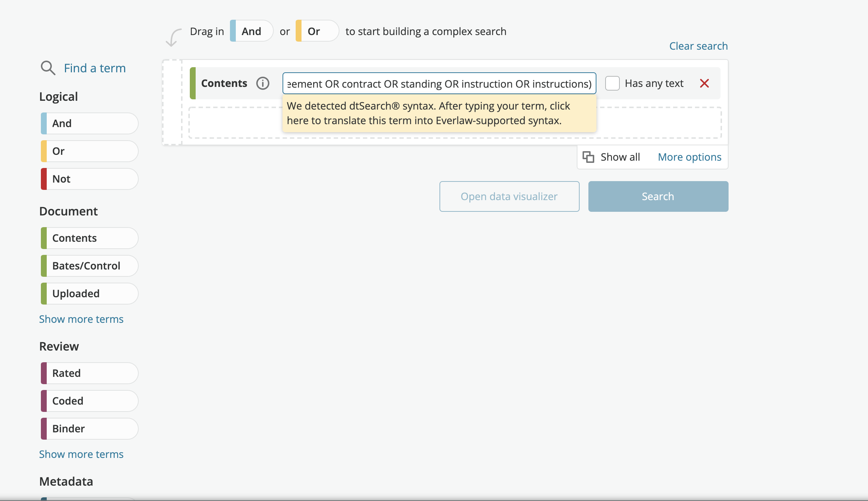Select the Bates/Control document term
This screenshot has height=501, width=868.
(89, 265)
